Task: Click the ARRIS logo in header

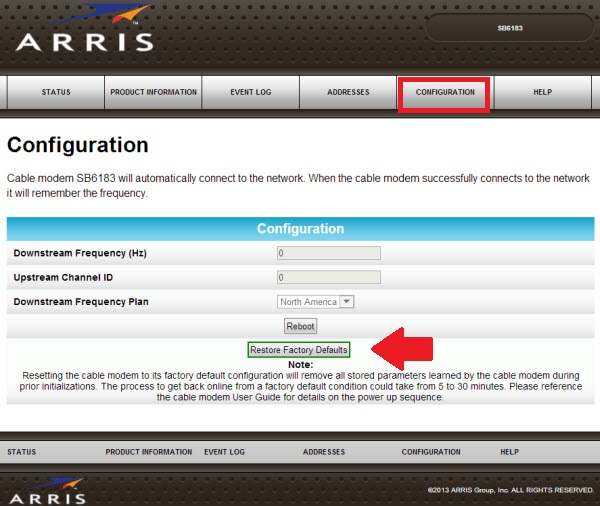Action: click(85, 29)
